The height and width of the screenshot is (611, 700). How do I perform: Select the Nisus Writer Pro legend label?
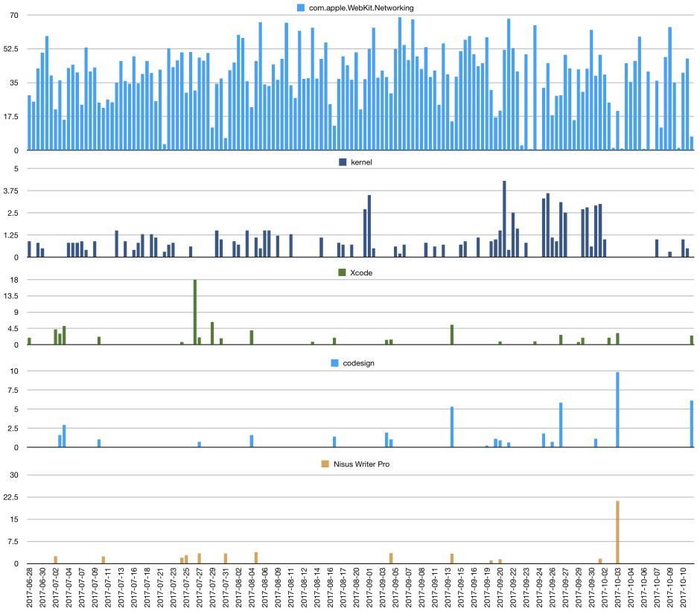(360, 464)
